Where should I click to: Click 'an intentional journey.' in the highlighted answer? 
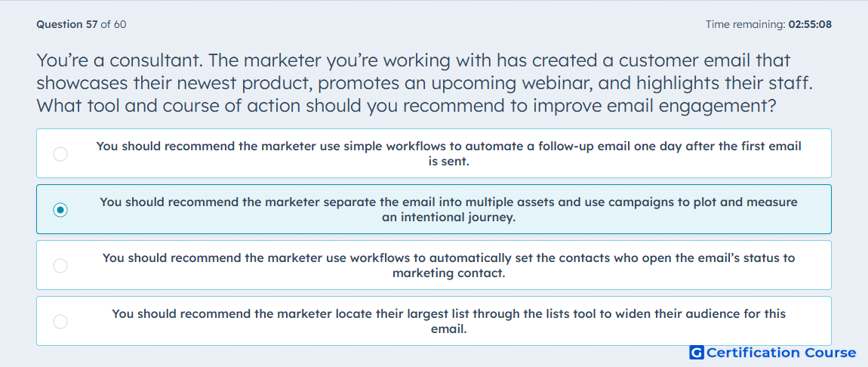coord(449,217)
